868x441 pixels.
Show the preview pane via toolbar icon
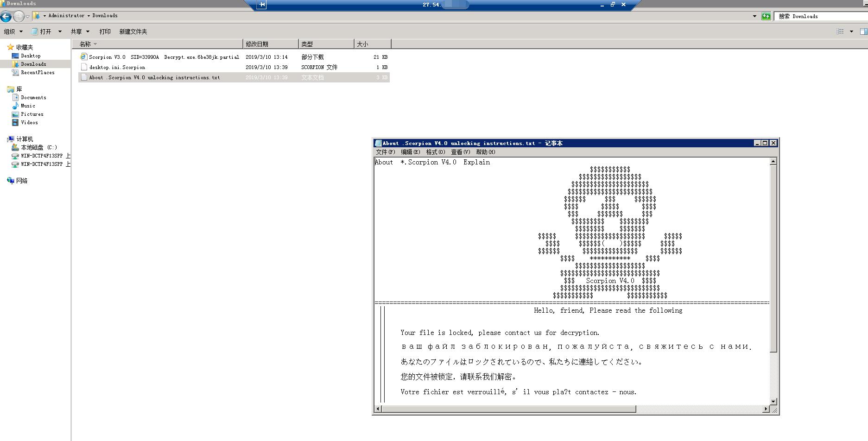(x=863, y=31)
